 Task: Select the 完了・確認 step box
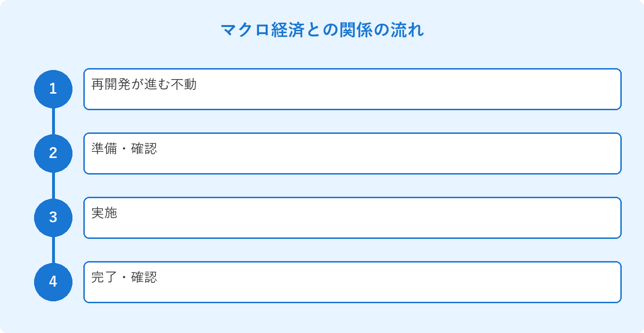352,282
